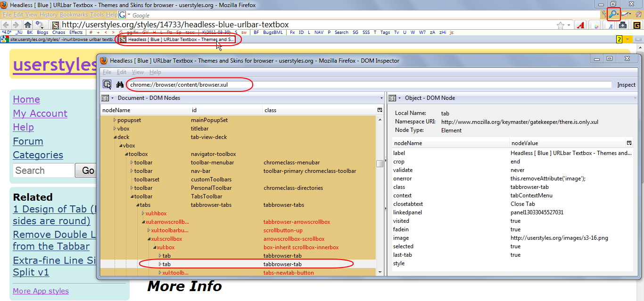The image size is (644, 301).
Task: Expand the vbox titlebar node
Action: (115, 129)
